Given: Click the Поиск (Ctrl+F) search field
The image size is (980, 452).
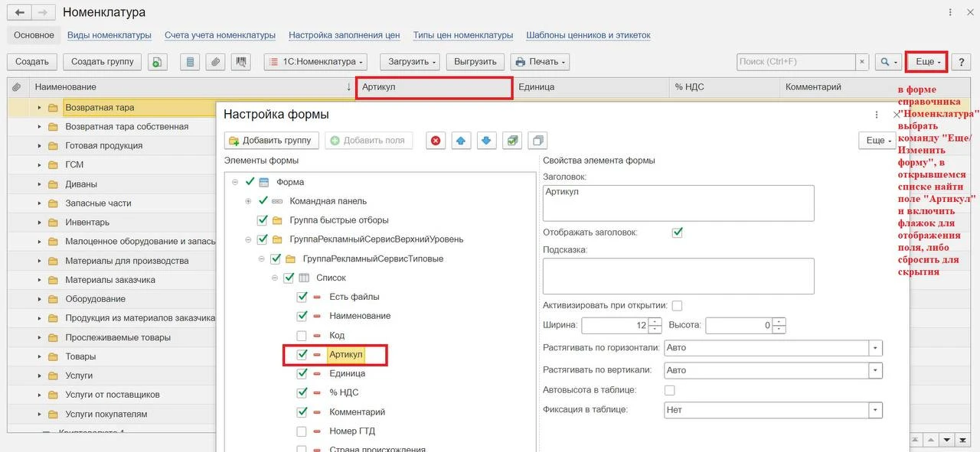Looking at the screenshot, I should (x=796, y=62).
